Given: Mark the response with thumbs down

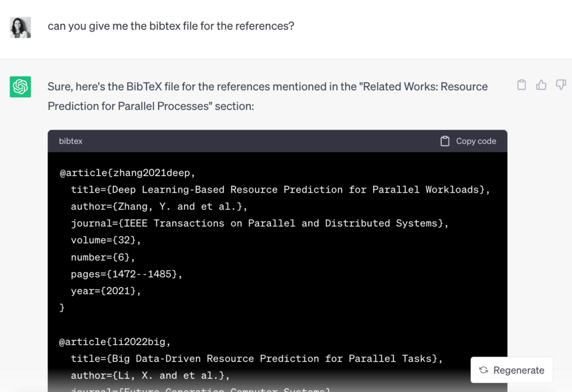Looking at the screenshot, I should pyautogui.click(x=561, y=85).
